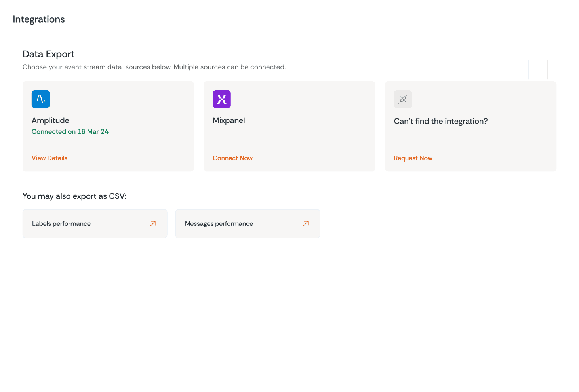Export Labels performance as CSV
Image resolution: width=579 pixels, height=392 pixels.
coord(95,223)
